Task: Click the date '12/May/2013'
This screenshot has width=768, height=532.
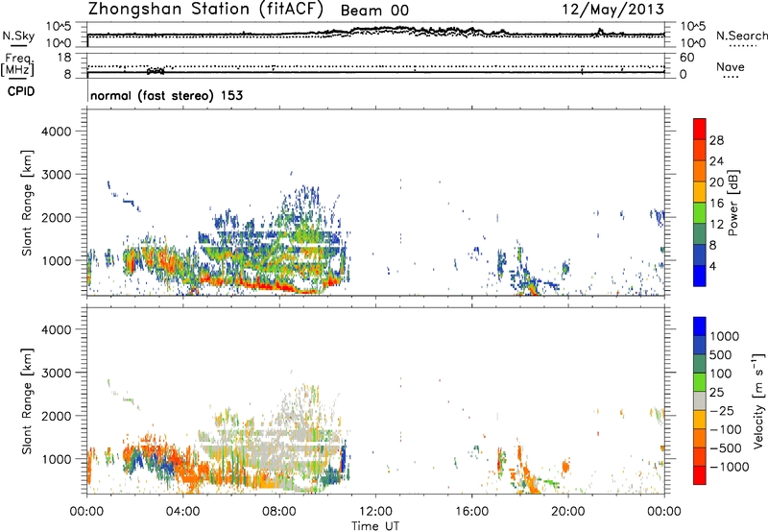Action: (x=612, y=10)
